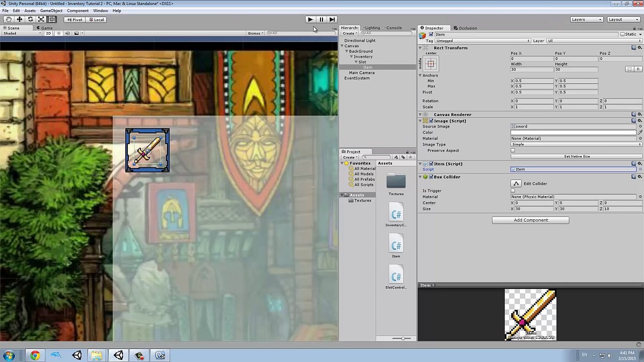This screenshot has height=362, width=644.
Task: Enable the Image (Script) component checkbox
Action: 431,121
